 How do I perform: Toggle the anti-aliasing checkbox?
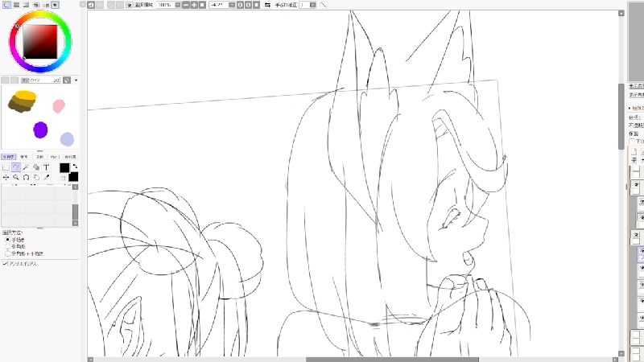click(x=6, y=263)
